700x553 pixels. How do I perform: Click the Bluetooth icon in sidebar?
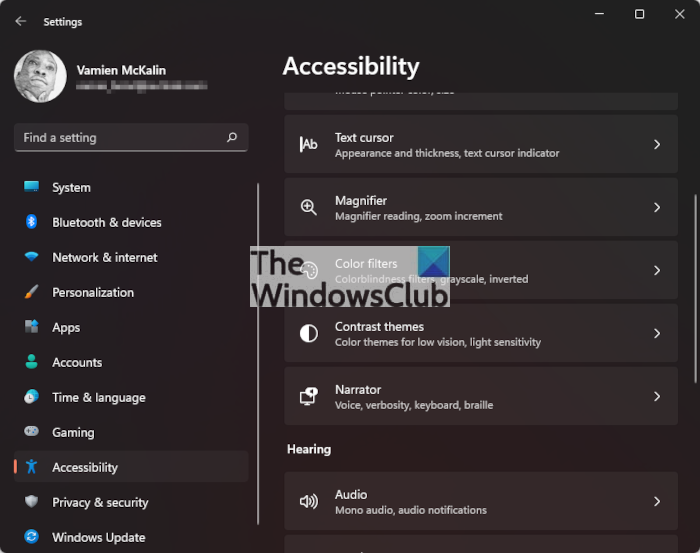(32, 222)
